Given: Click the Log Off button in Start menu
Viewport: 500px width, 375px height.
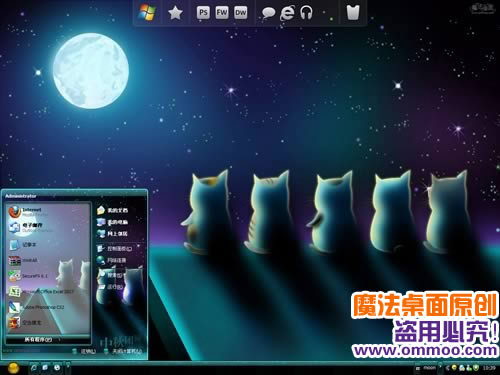Looking at the screenshot, I should [84, 351].
